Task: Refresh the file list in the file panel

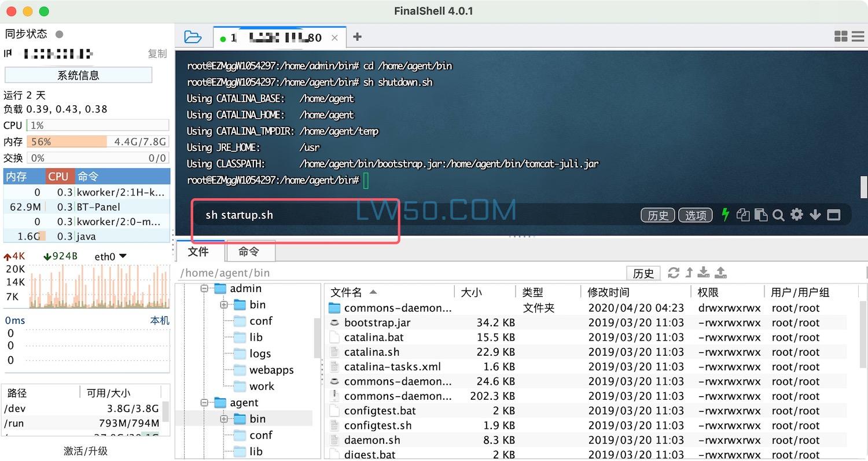Action: click(674, 272)
